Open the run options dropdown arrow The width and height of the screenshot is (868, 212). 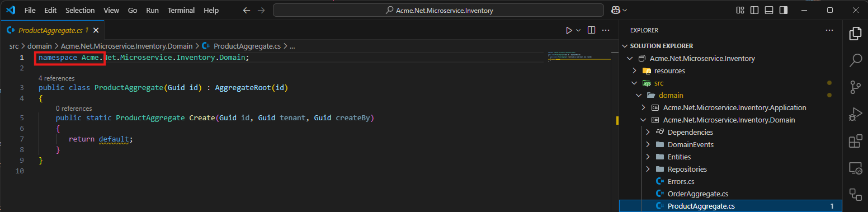(578, 30)
